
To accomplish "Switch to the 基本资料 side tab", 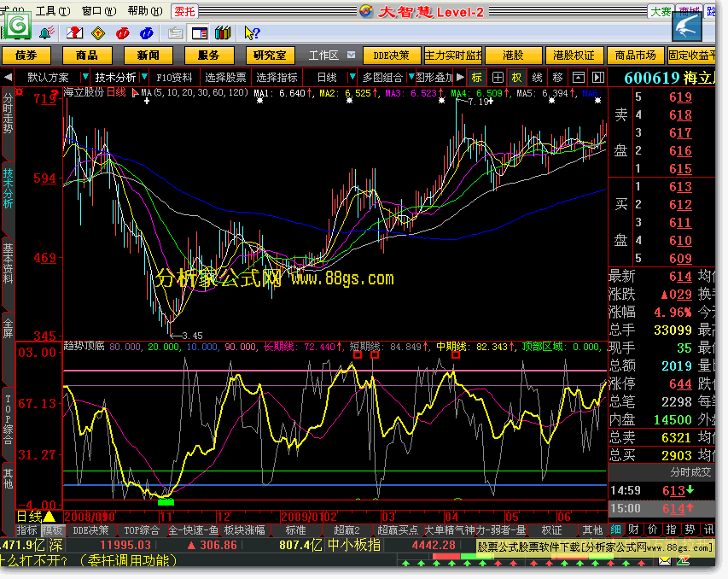I will coord(8,263).
